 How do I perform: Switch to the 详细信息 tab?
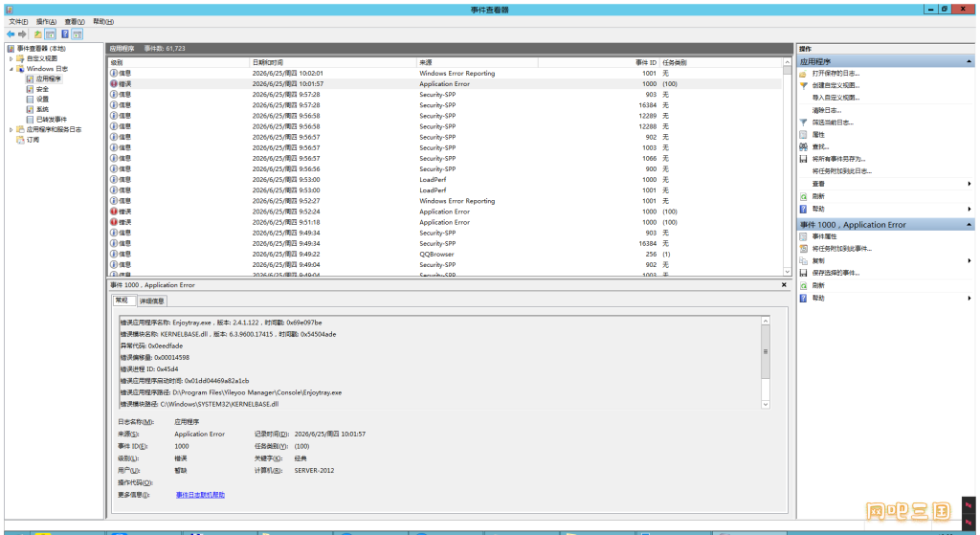click(152, 301)
